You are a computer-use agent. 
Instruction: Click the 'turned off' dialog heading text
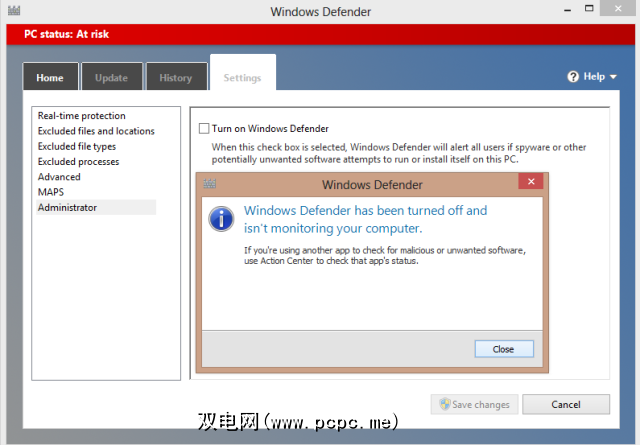pyautogui.click(x=365, y=219)
